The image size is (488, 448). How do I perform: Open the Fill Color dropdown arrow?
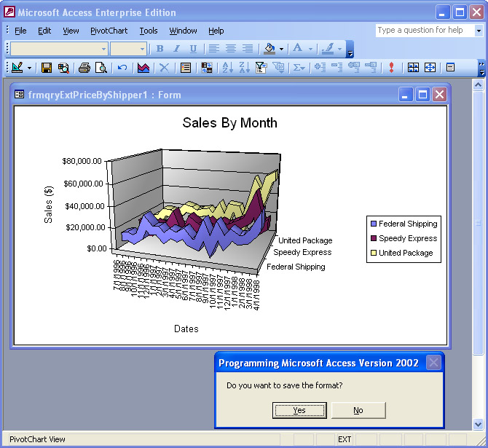281,49
